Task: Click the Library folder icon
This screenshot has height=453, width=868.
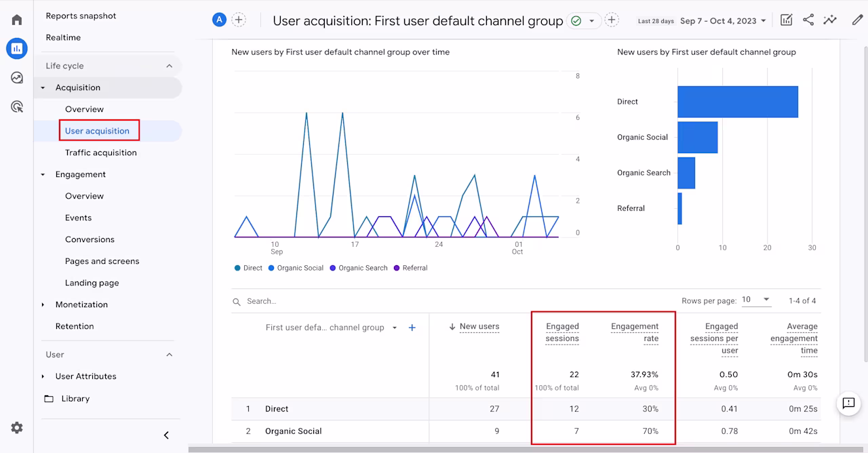Action: (49, 399)
